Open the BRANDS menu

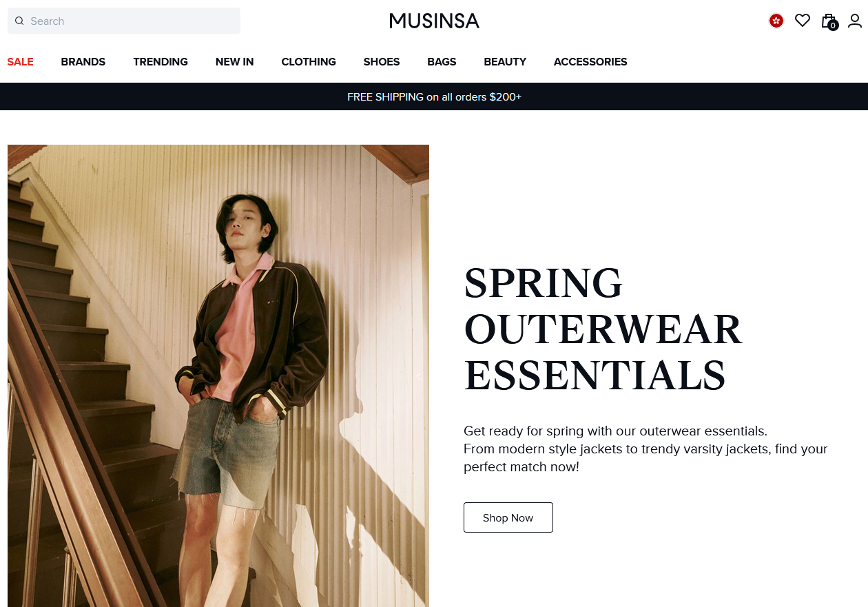click(83, 62)
